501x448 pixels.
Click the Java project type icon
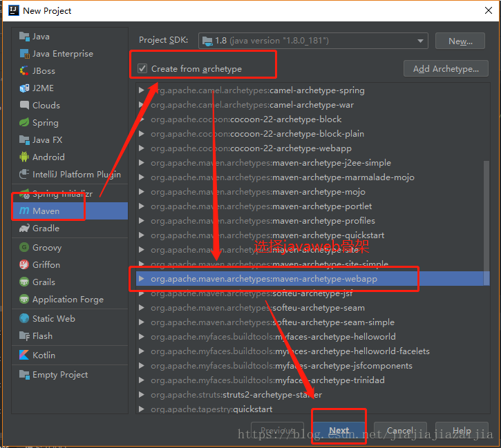coord(24,37)
